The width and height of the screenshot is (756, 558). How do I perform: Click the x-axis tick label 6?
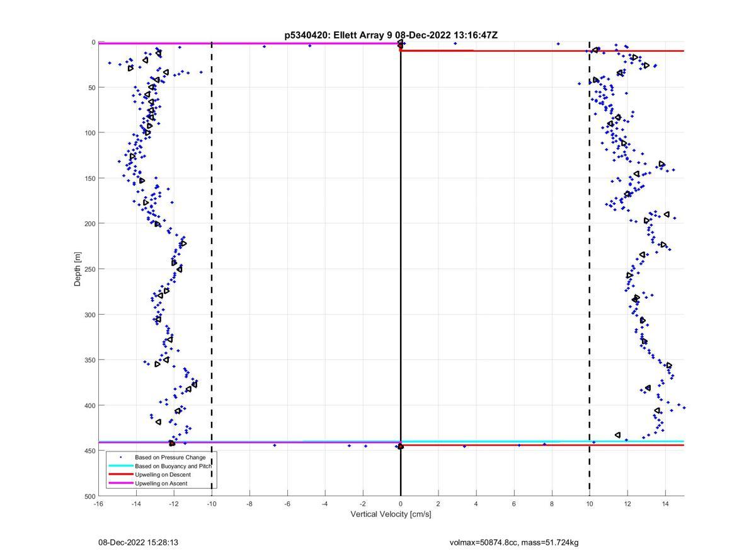(x=514, y=504)
